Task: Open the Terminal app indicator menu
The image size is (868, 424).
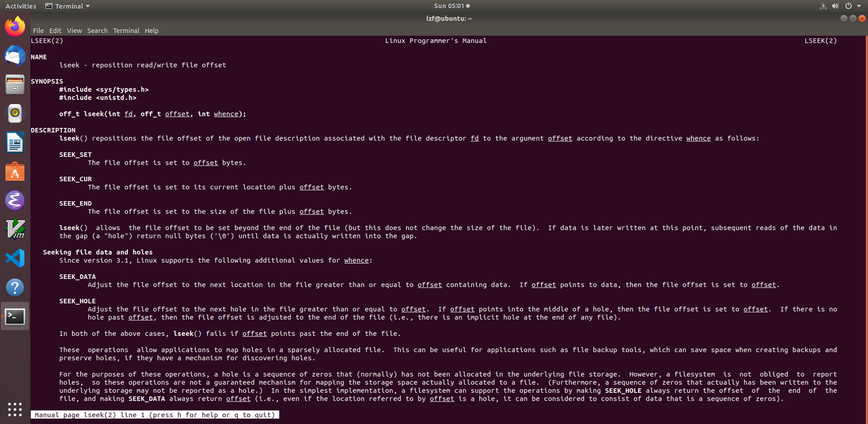Action: point(67,6)
